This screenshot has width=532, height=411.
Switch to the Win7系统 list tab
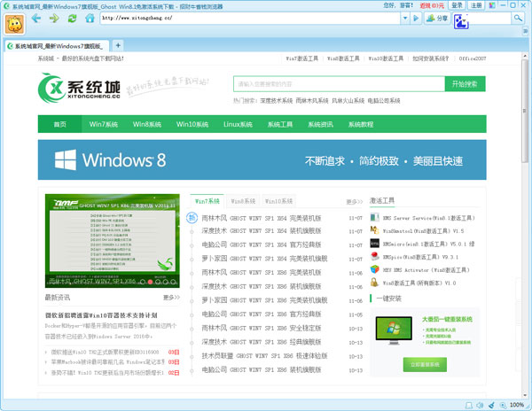pos(207,201)
